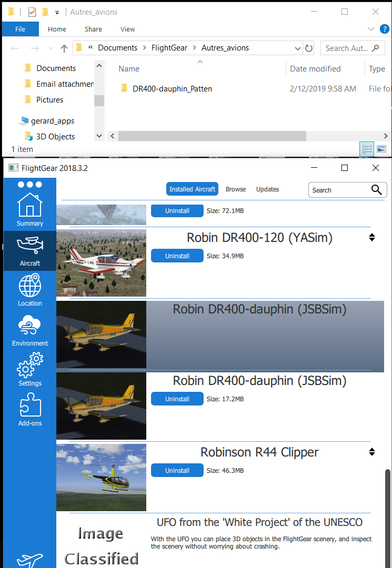
Task: Expand the Explorer ribbon chevron
Action: coord(370,29)
